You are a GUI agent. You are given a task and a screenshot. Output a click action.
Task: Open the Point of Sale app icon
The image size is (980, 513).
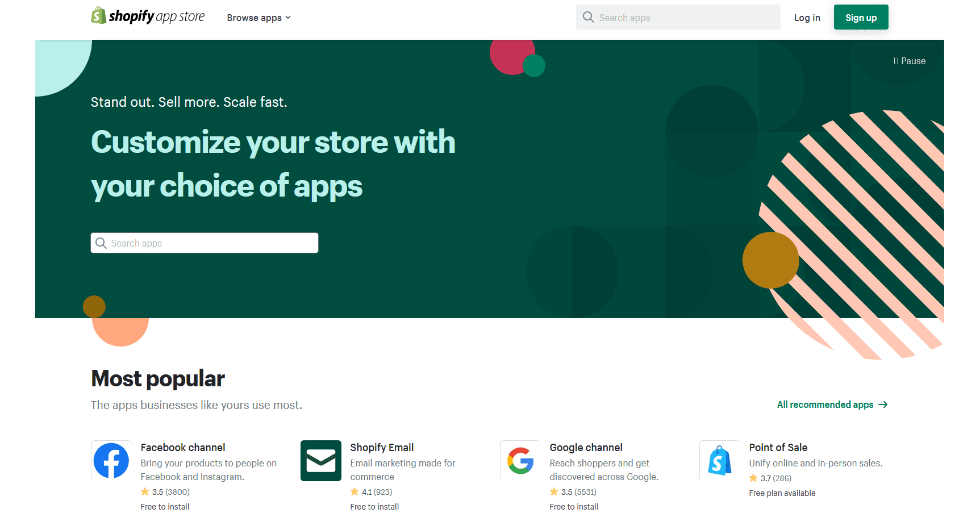tap(719, 461)
